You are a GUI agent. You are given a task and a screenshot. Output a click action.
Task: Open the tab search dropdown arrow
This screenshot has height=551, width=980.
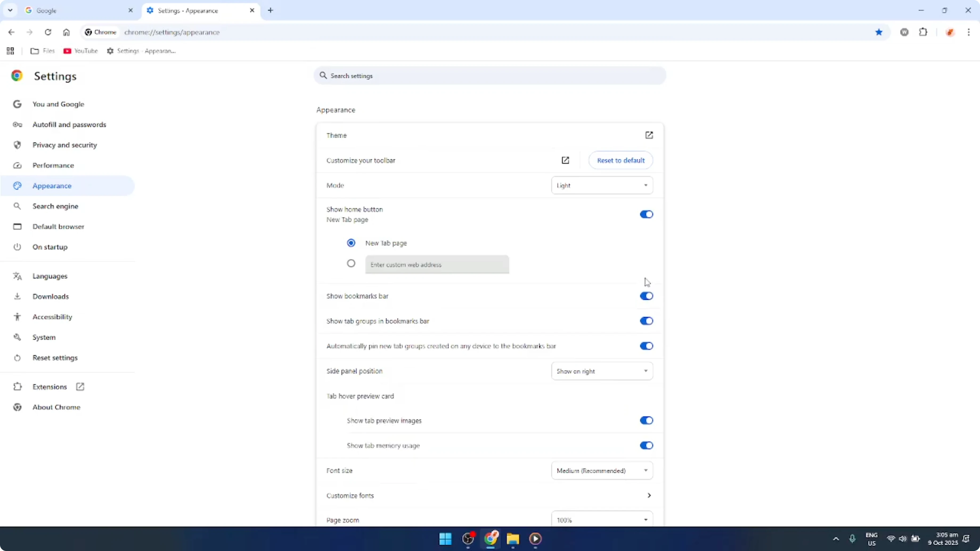point(10,10)
